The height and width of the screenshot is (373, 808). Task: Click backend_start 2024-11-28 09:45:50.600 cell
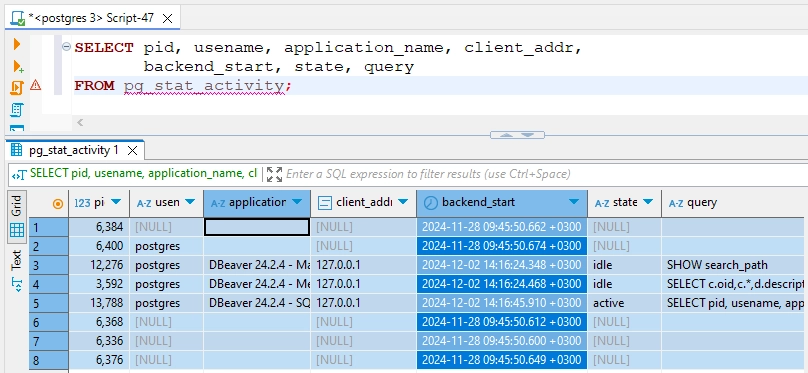[501, 341]
